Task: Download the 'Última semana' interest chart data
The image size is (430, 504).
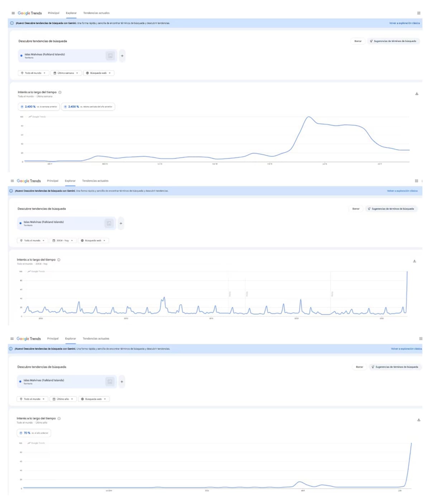Action: tap(417, 93)
